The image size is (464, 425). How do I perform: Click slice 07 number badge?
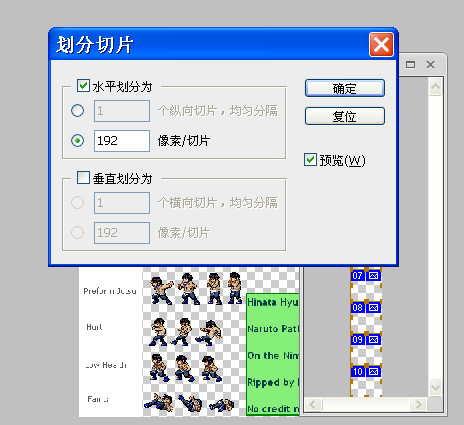pos(357,276)
